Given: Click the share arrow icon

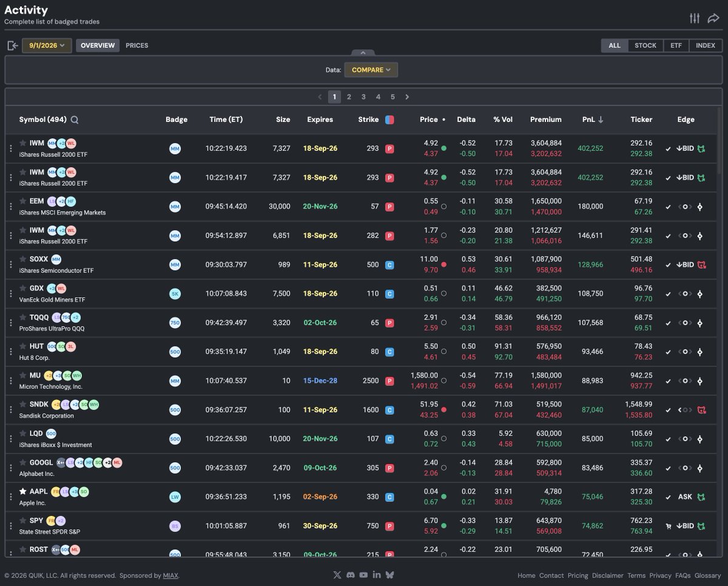Looking at the screenshot, I should pyautogui.click(x=713, y=18).
